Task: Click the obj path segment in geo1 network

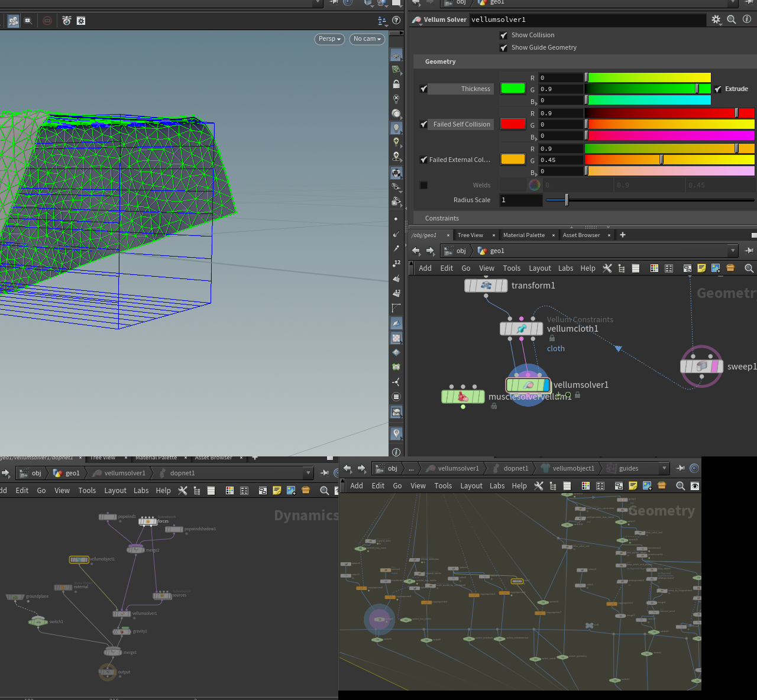Action: (x=455, y=251)
